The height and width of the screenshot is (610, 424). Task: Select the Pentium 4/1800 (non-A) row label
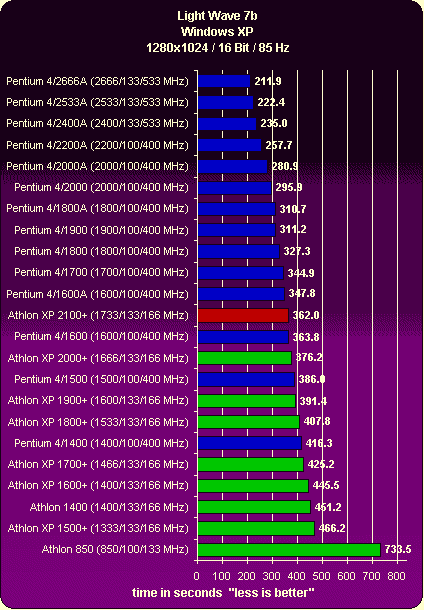(x=101, y=251)
